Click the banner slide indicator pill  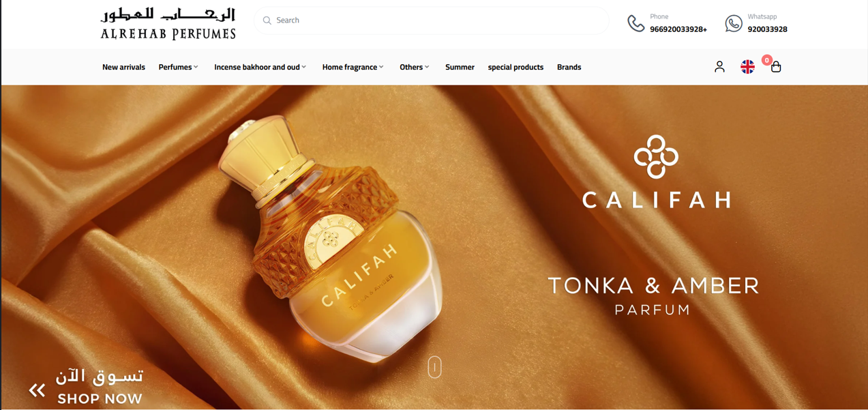point(434,367)
